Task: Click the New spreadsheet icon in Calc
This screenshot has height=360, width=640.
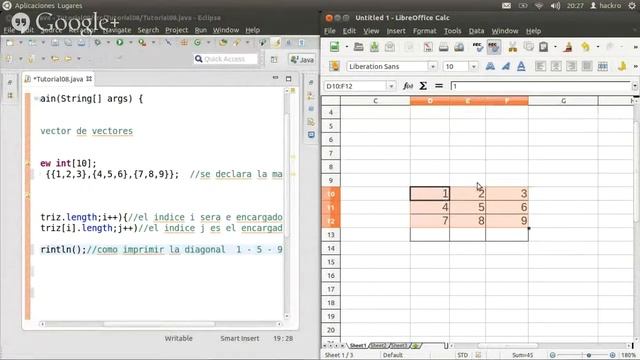Action: [334, 47]
